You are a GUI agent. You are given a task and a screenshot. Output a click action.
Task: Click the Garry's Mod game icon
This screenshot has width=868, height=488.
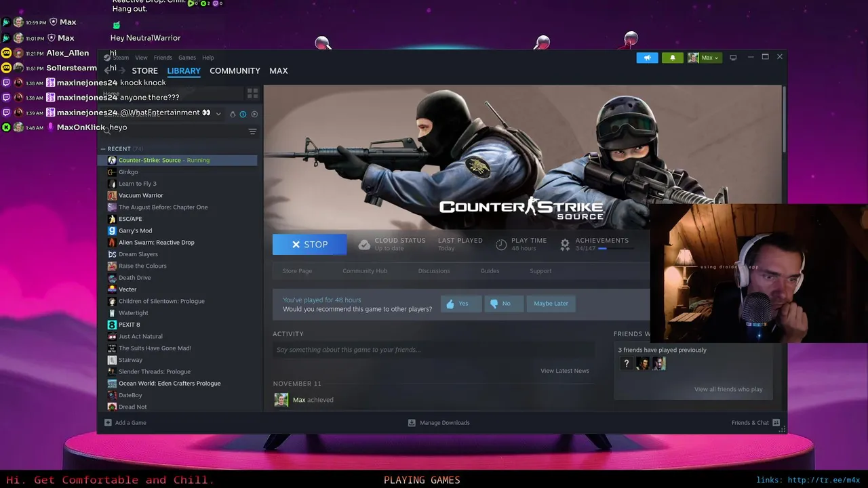click(x=112, y=230)
